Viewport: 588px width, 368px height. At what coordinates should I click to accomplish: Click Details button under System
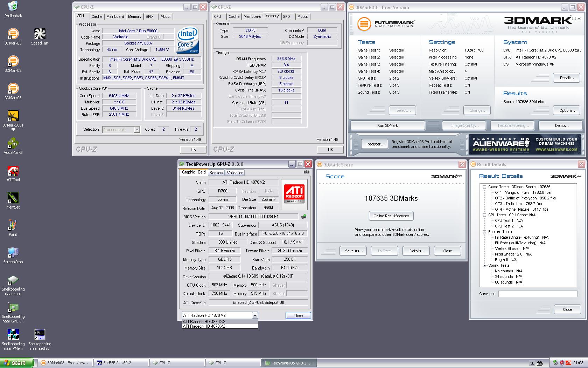pyautogui.click(x=567, y=78)
